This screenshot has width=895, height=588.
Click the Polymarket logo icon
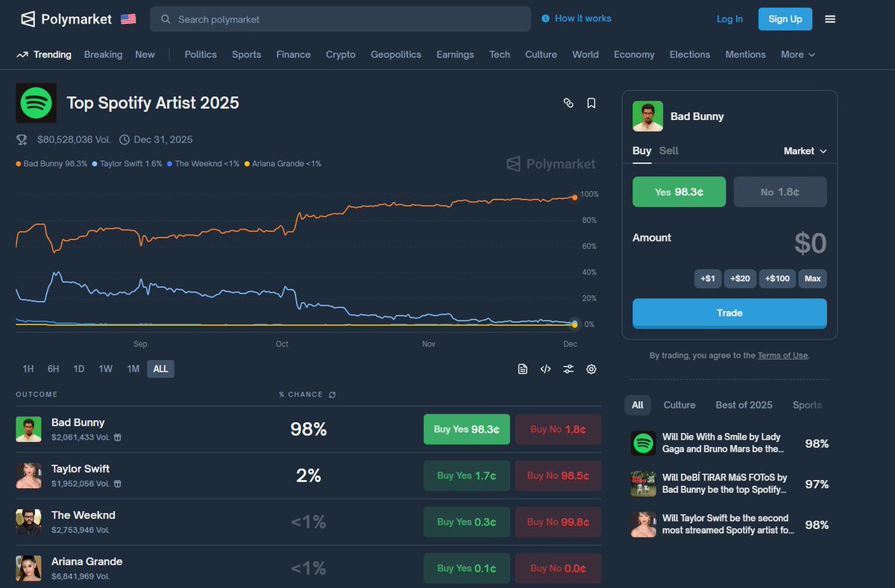tap(28, 19)
